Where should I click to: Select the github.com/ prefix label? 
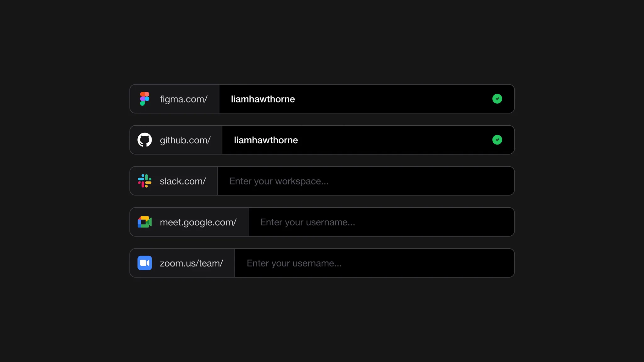coord(185,140)
